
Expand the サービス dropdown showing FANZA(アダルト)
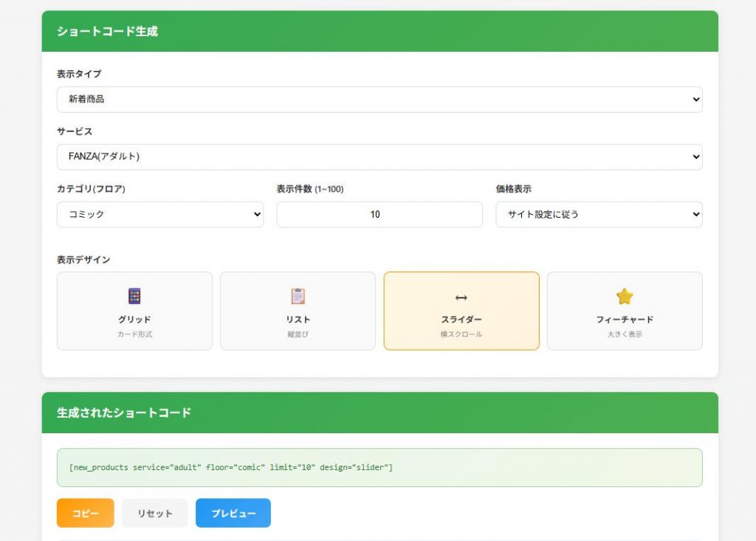click(379, 157)
